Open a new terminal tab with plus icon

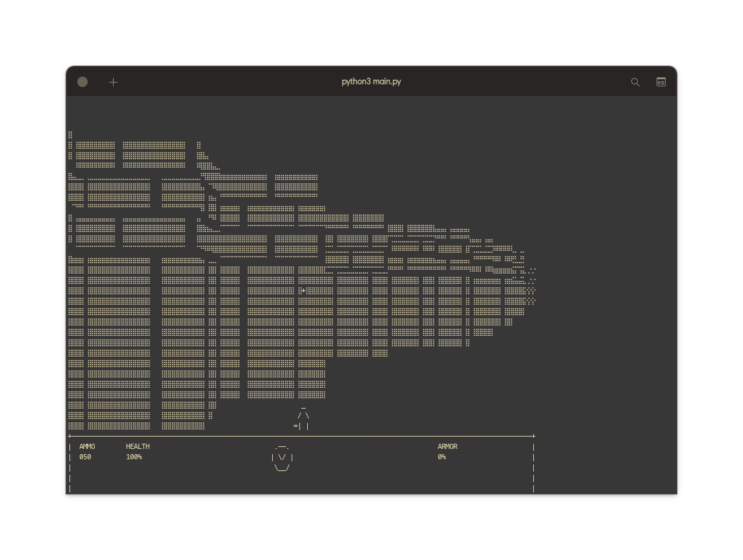pos(113,82)
